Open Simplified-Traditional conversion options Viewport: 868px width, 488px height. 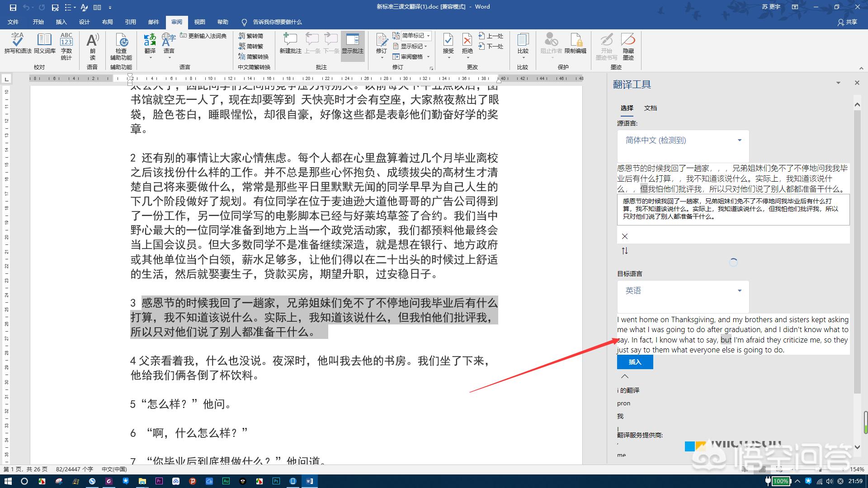(254, 56)
